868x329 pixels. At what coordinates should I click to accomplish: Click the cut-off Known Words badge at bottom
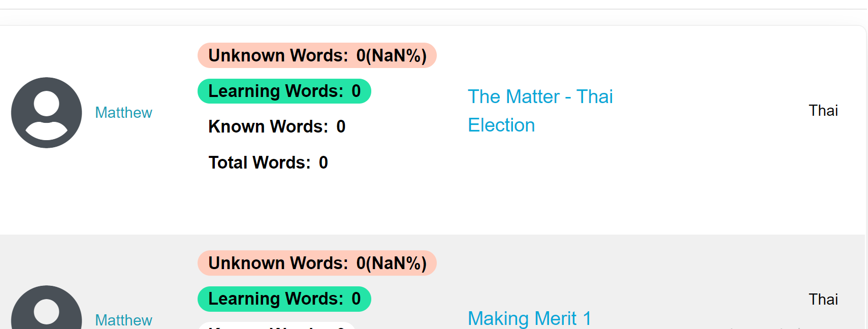point(276,325)
